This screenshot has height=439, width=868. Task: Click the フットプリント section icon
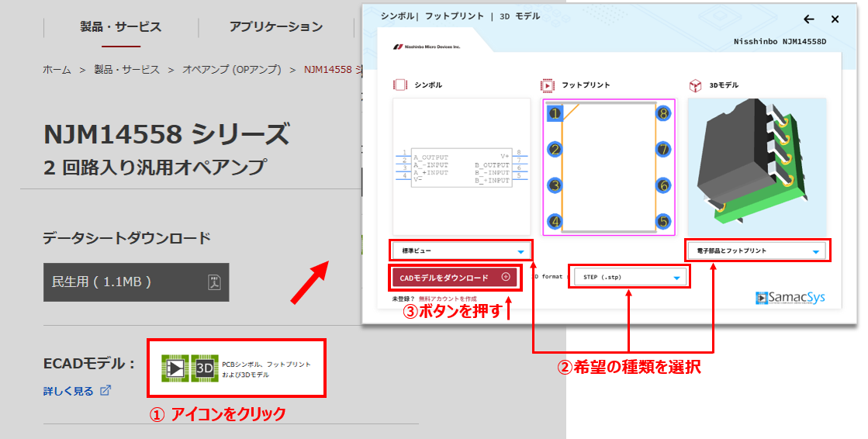coord(547,85)
